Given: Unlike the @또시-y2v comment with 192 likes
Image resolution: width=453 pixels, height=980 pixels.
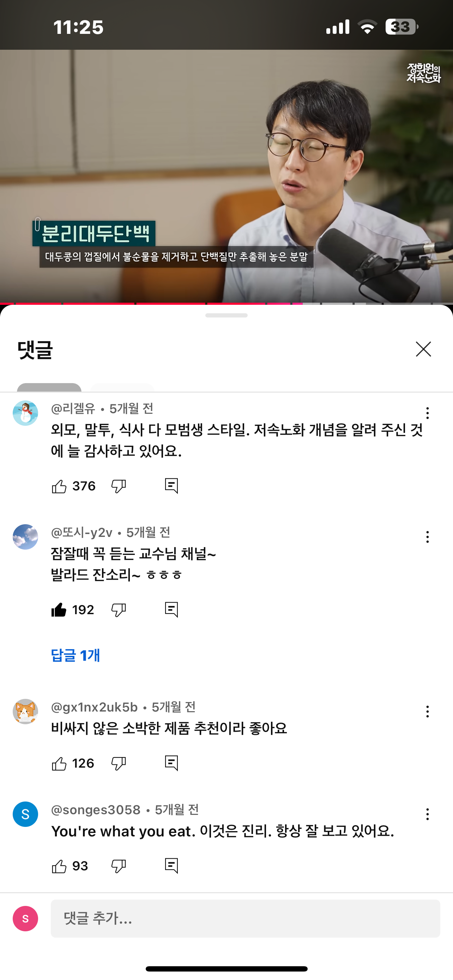Looking at the screenshot, I should 59,610.
